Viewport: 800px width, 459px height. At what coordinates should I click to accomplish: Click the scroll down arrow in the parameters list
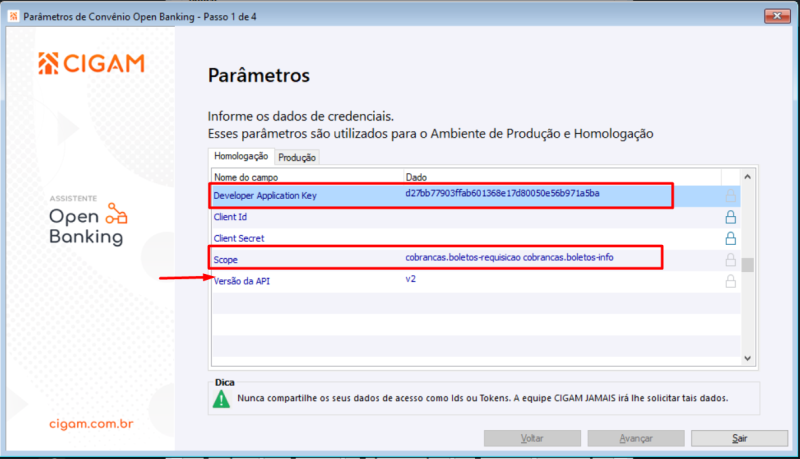747,358
